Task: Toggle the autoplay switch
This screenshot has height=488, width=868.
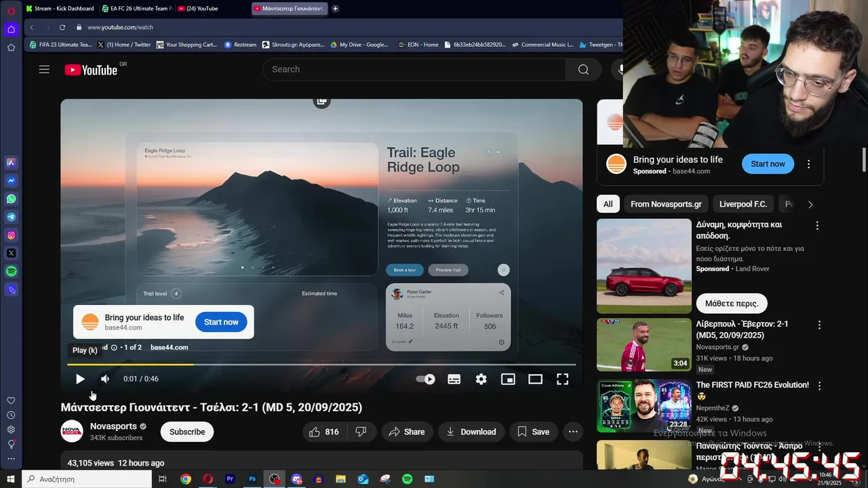Action: [x=426, y=379]
